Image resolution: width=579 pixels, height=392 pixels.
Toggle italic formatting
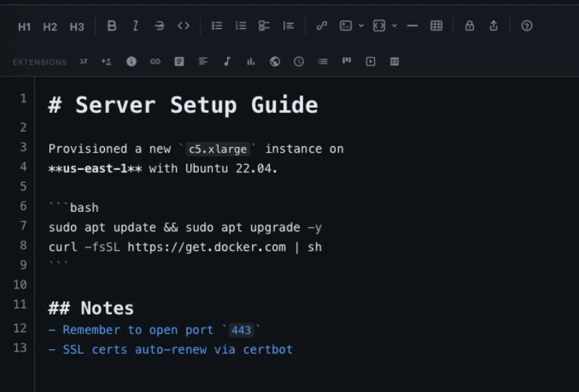click(x=135, y=26)
